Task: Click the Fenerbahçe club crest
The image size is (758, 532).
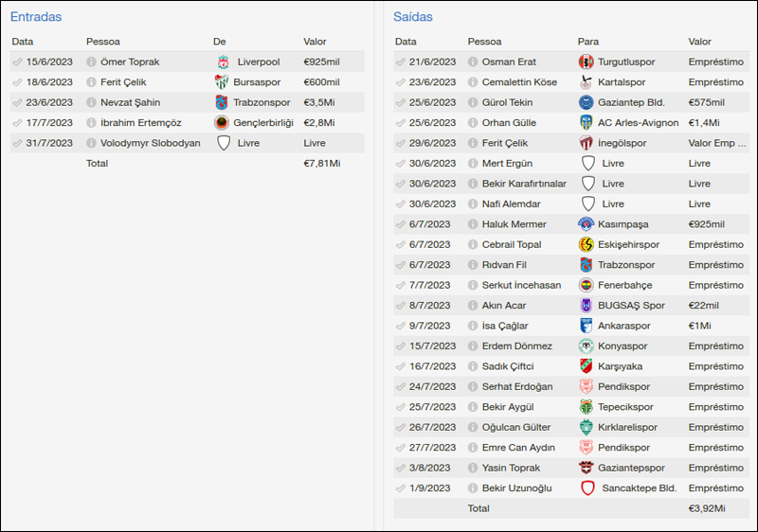Action: point(587,285)
